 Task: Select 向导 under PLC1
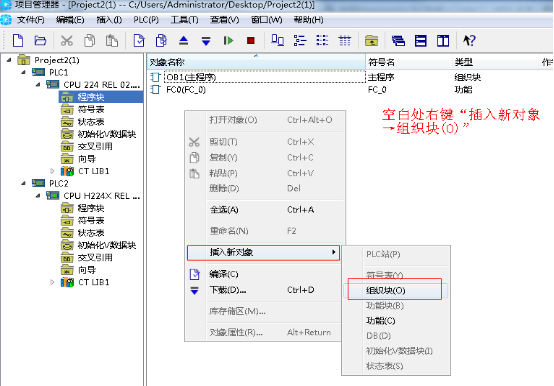(x=87, y=159)
